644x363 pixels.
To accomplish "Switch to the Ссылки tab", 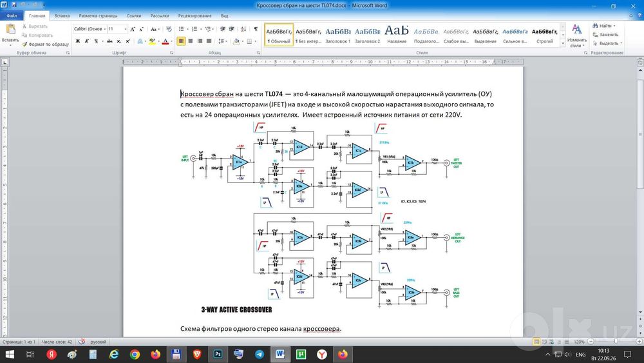I will click(x=134, y=15).
